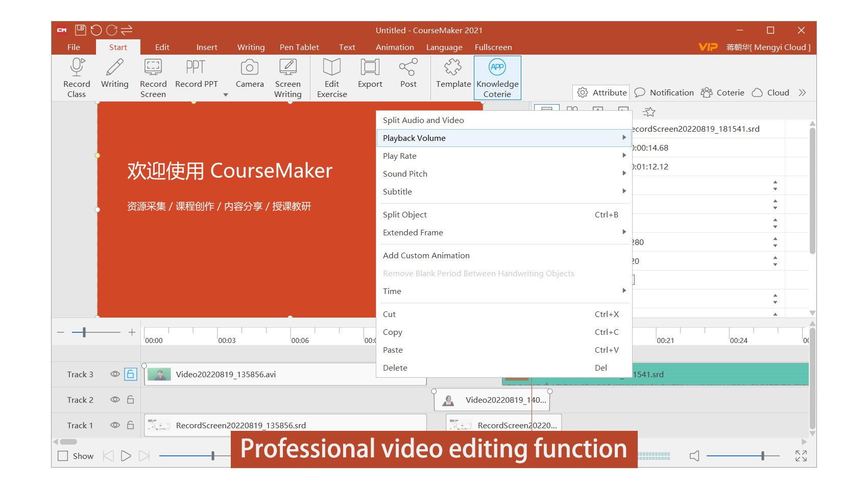Click the Record Class microphone icon
Image resolution: width=868 pixels, height=488 pixels.
(77, 67)
